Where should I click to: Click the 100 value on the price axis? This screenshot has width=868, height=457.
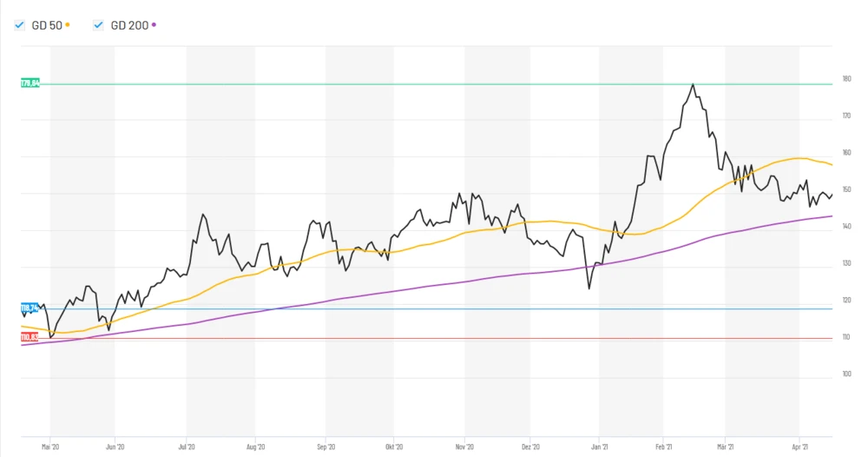(846, 374)
